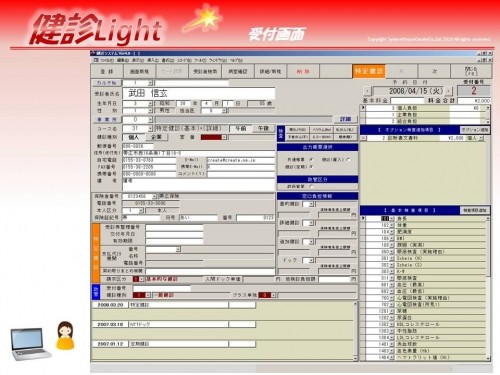Open the 性別 code dropdown

pos(150,110)
